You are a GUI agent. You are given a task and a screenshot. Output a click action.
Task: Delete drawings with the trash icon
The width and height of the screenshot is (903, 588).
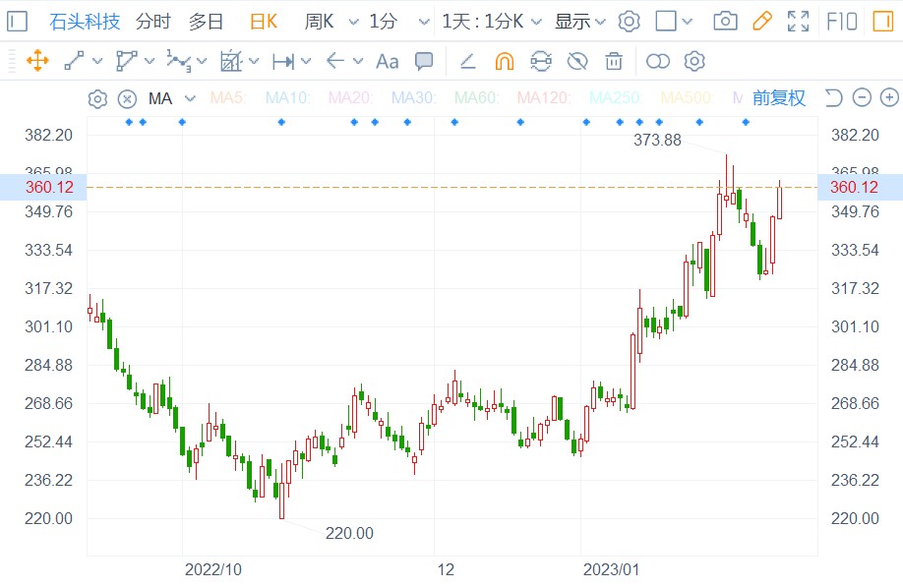click(614, 61)
